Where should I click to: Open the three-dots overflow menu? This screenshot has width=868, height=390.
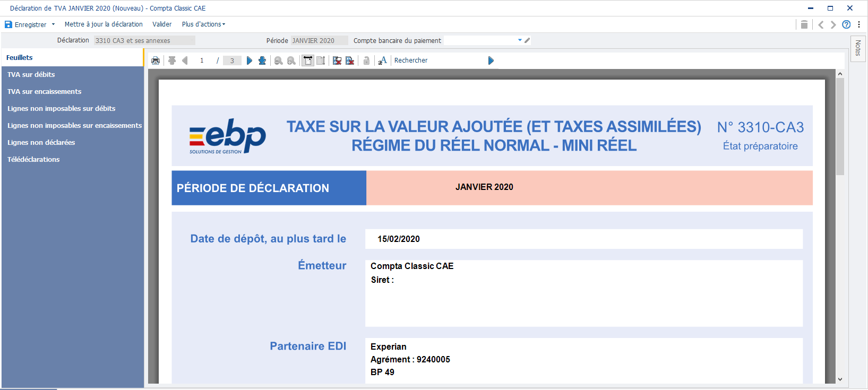859,24
